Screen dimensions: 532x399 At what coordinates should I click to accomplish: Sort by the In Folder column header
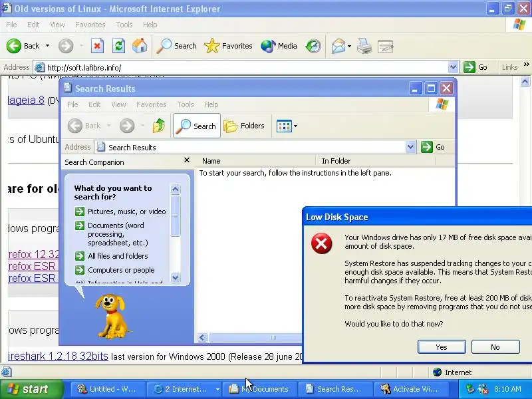click(x=376, y=161)
